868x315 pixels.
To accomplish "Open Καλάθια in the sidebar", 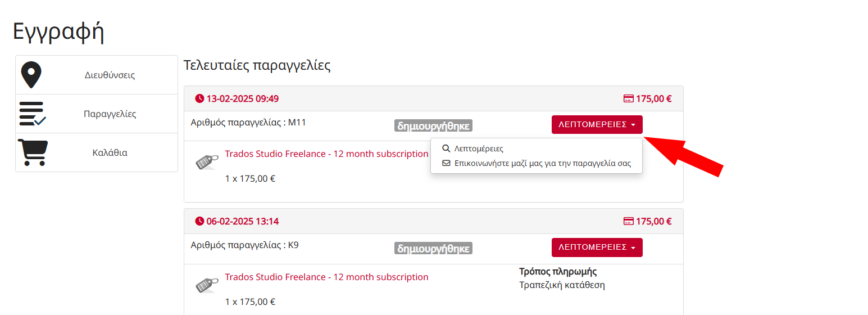I will [110, 152].
